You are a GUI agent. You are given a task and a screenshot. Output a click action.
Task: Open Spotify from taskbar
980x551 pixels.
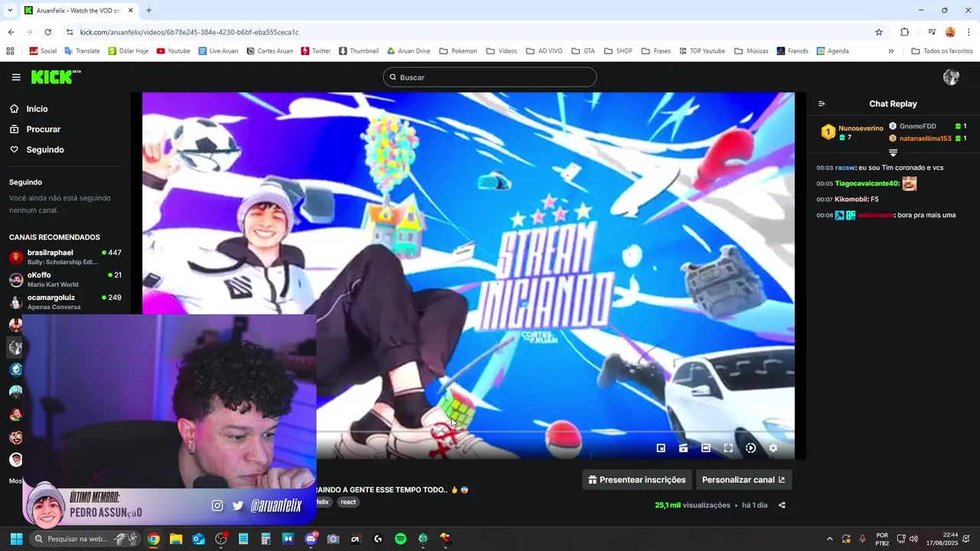[x=400, y=539]
